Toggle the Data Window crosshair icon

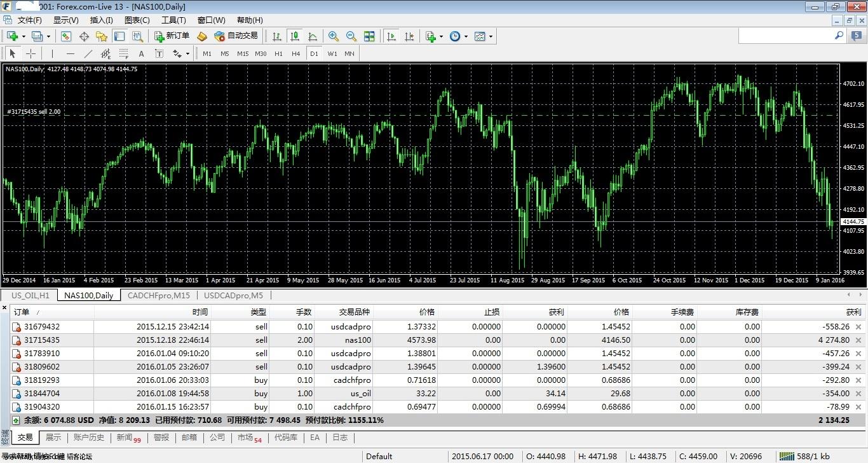point(84,36)
